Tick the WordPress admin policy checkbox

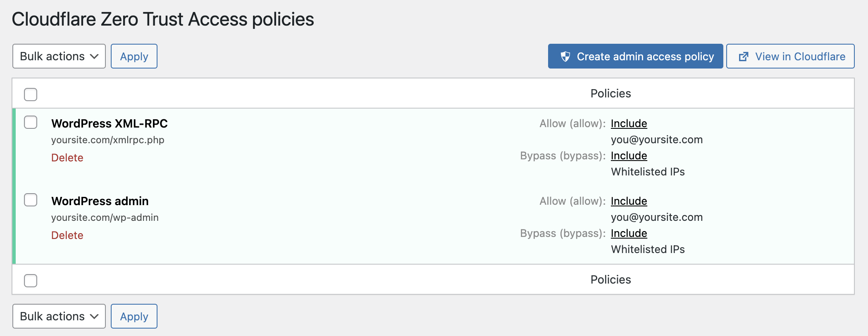point(31,200)
